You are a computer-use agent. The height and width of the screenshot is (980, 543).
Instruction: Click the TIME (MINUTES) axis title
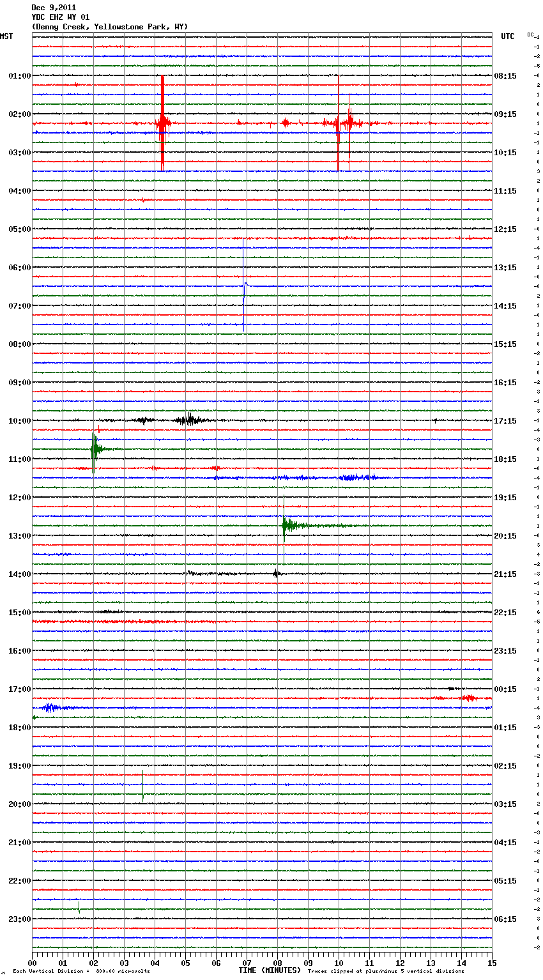[x=270, y=970]
